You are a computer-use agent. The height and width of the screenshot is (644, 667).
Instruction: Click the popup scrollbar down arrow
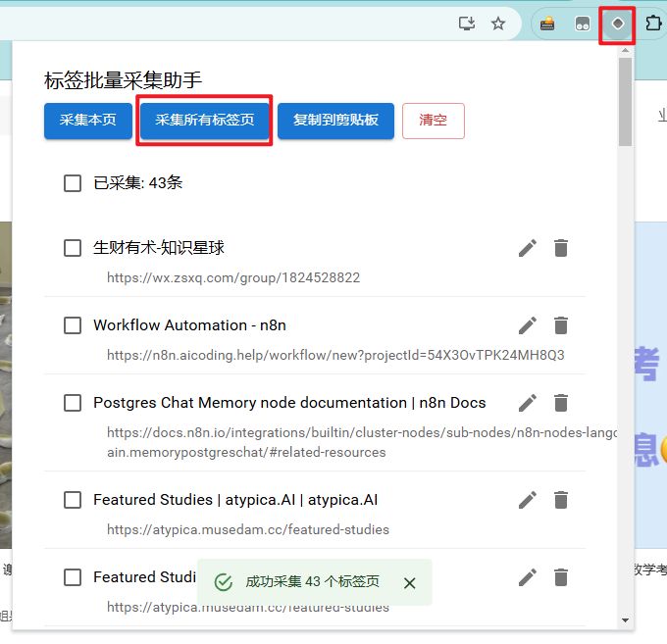pyautogui.click(x=625, y=620)
